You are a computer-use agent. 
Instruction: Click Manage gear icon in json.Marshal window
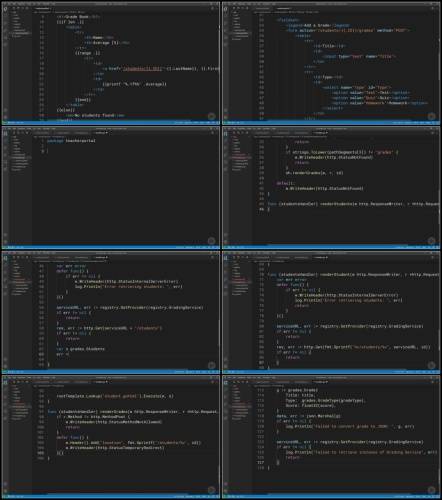click(226, 490)
